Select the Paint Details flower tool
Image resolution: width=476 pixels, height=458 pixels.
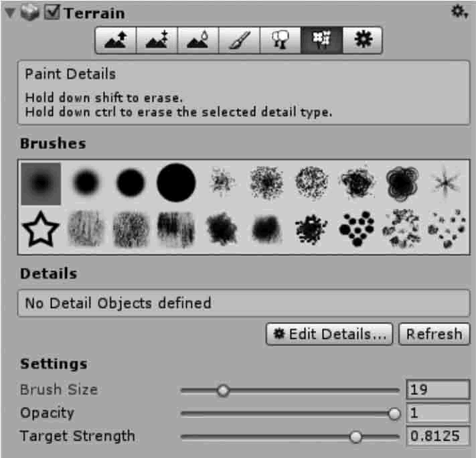[x=322, y=40]
